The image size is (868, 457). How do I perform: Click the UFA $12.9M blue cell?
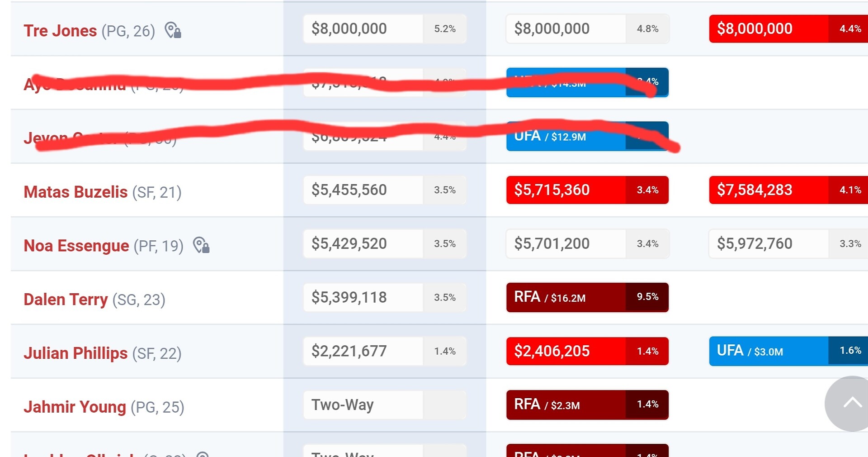(x=565, y=136)
